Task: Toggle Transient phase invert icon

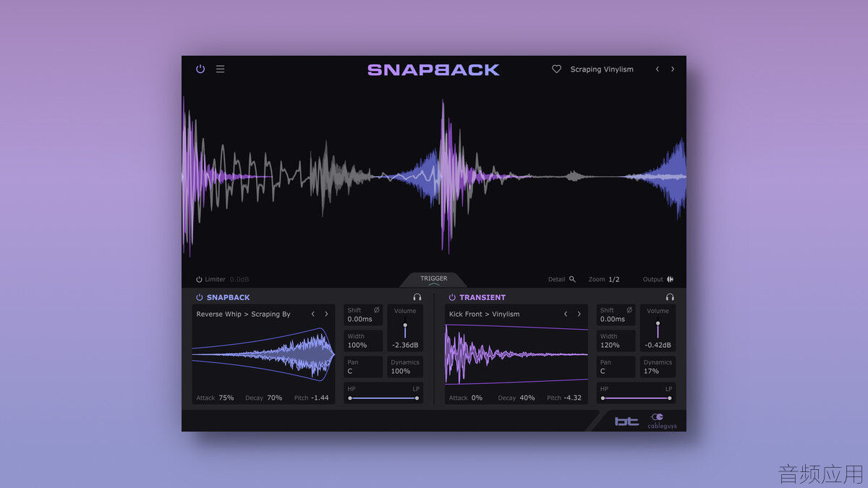Action: tap(629, 310)
